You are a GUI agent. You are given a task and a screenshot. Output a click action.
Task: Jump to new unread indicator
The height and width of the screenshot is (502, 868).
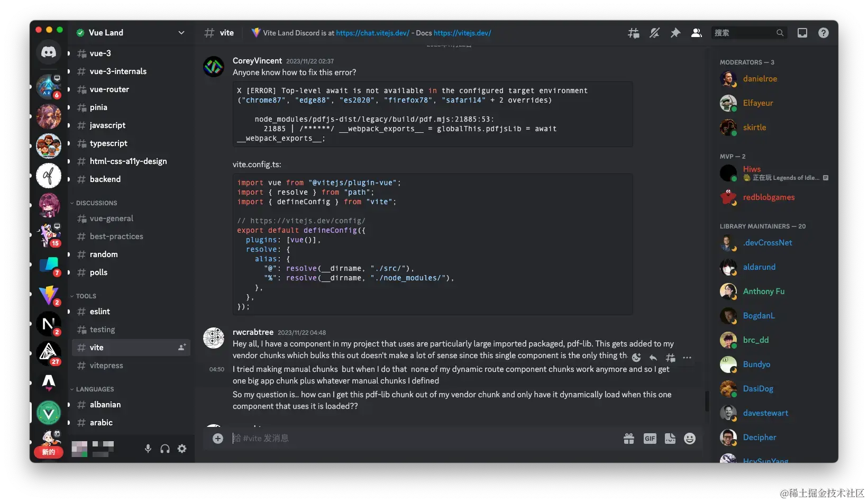49,452
